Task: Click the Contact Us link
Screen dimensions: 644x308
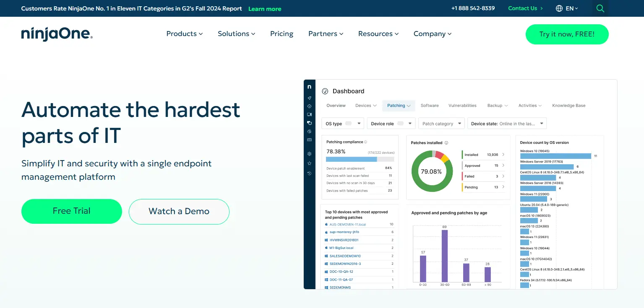Action: pos(525,8)
